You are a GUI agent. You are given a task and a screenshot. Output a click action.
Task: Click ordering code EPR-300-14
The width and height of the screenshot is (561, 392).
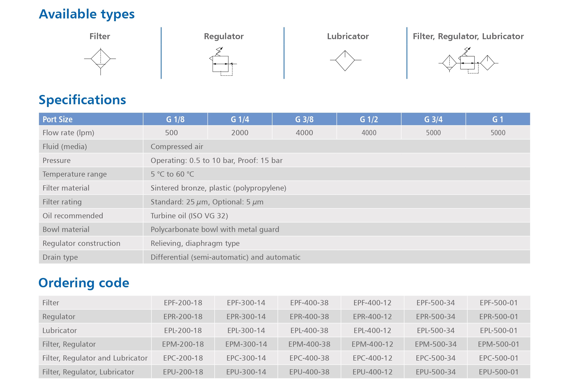pos(246,316)
